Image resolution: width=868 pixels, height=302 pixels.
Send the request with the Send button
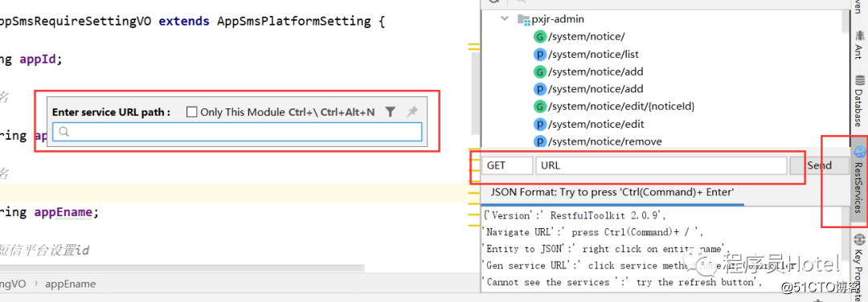click(x=819, y=165)
